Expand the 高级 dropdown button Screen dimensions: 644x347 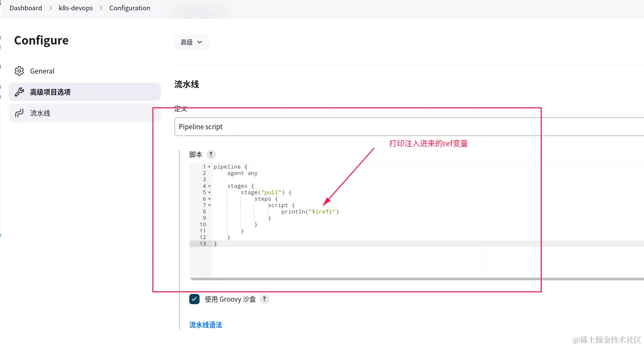191,42
